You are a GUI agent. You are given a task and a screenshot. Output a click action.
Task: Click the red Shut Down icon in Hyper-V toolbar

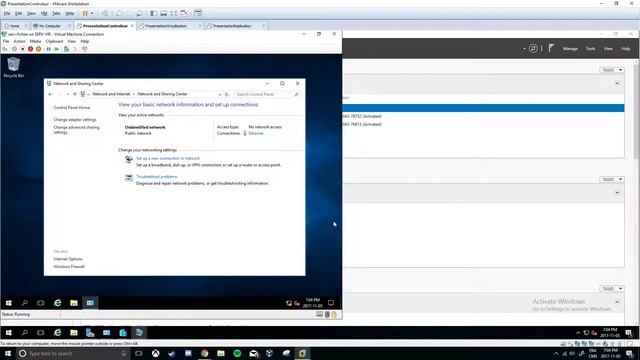[30, 49]
